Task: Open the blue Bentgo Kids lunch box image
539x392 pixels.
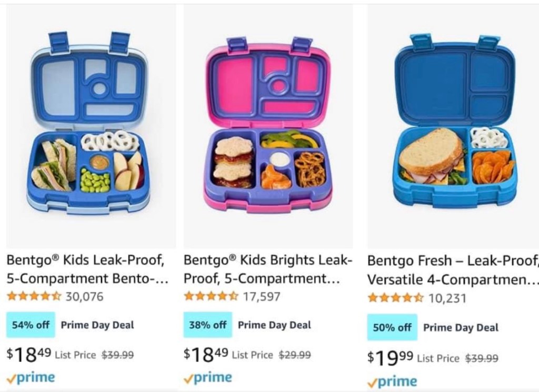Action: point(89,124)
